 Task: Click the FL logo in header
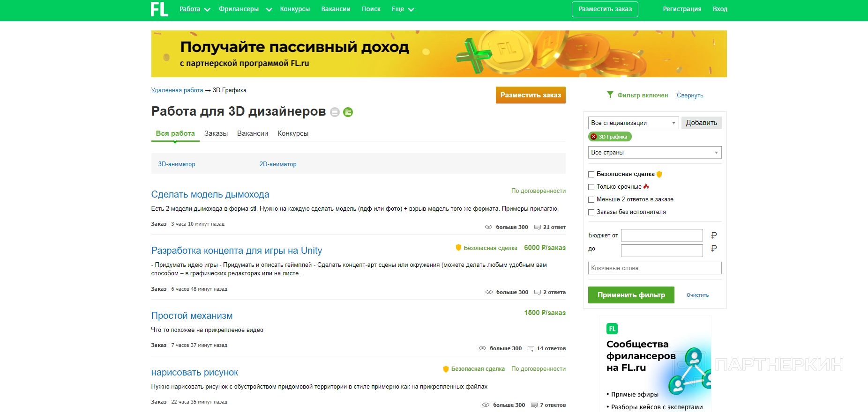click(159, 9)
